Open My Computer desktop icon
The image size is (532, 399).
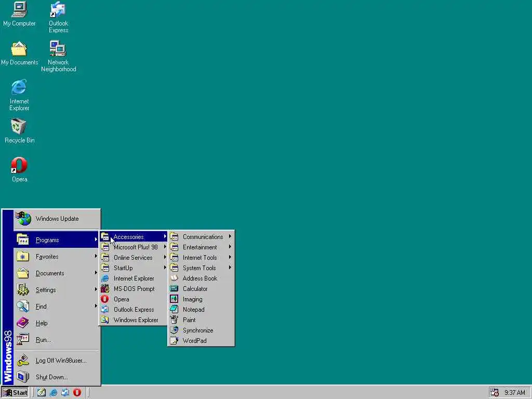click(x=19, y=14)
